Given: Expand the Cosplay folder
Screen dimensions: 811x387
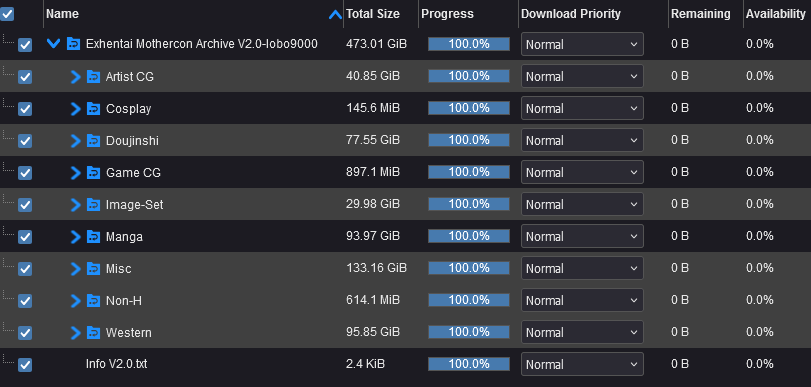Looking at the screenshot, I should coord(76,109).
